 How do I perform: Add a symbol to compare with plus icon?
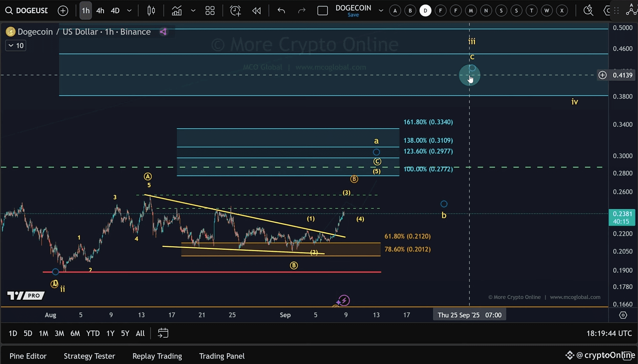coord(63,10)
